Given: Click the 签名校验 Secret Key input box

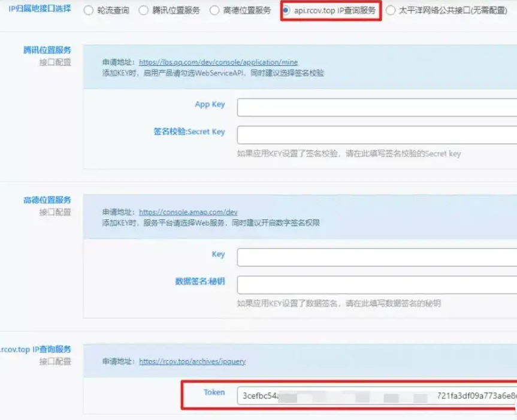Looking at the screenshot, I should point(376,135).
